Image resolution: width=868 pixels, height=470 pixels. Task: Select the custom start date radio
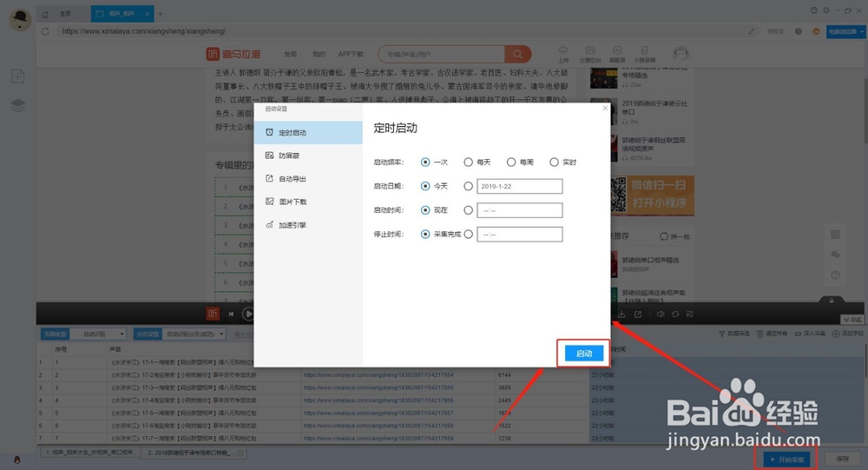(469, 186)
